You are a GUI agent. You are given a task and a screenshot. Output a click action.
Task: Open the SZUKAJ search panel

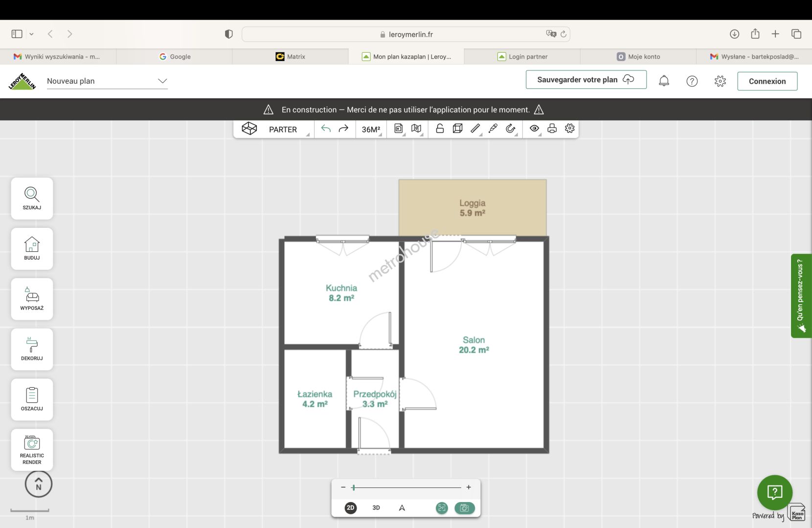pyautogui.click(x=32, y=198)
